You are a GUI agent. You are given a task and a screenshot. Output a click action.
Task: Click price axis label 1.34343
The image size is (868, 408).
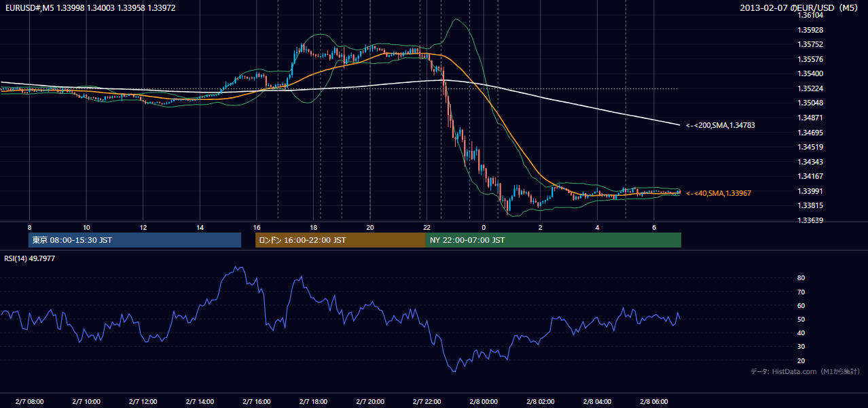(x=810, y=162)
